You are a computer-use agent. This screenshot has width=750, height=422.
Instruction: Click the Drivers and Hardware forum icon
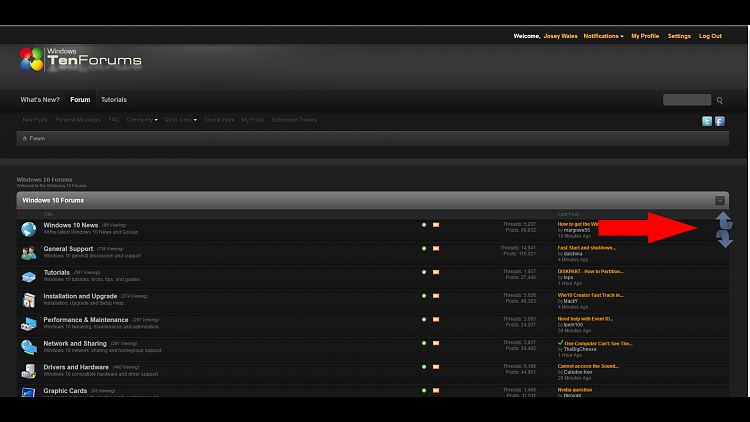click(x=28, y=371)
